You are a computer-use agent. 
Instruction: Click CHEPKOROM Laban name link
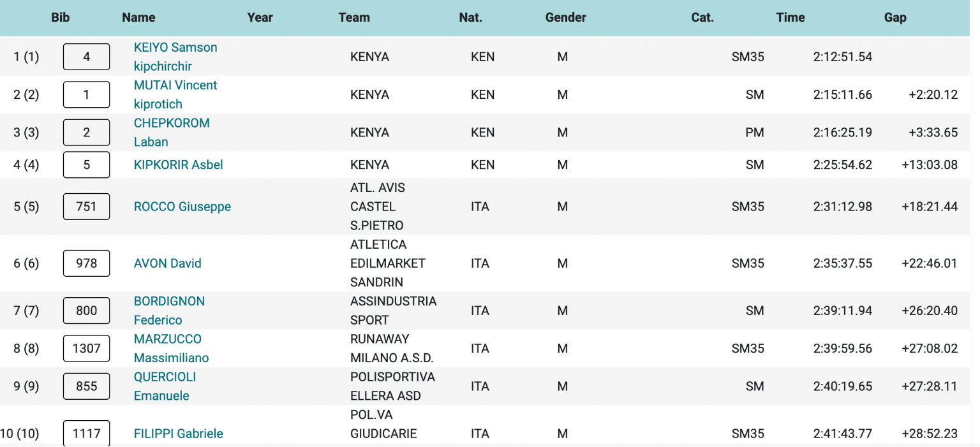tap(171, 123)
